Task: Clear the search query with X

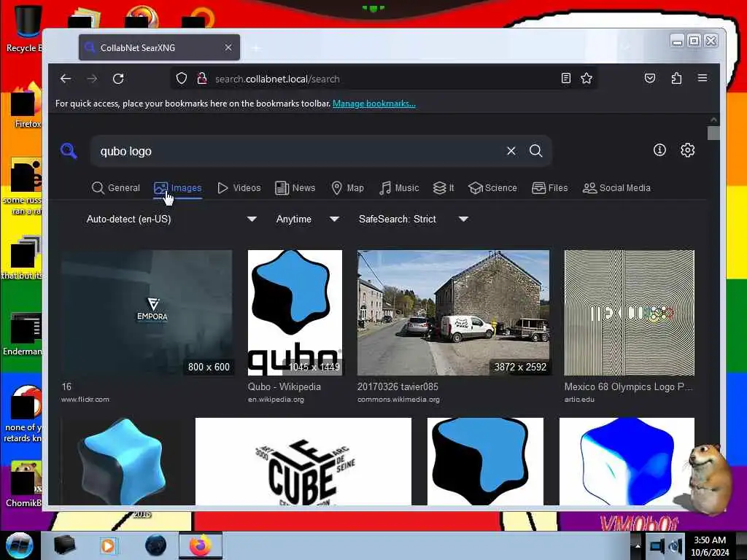Action: 511,151
